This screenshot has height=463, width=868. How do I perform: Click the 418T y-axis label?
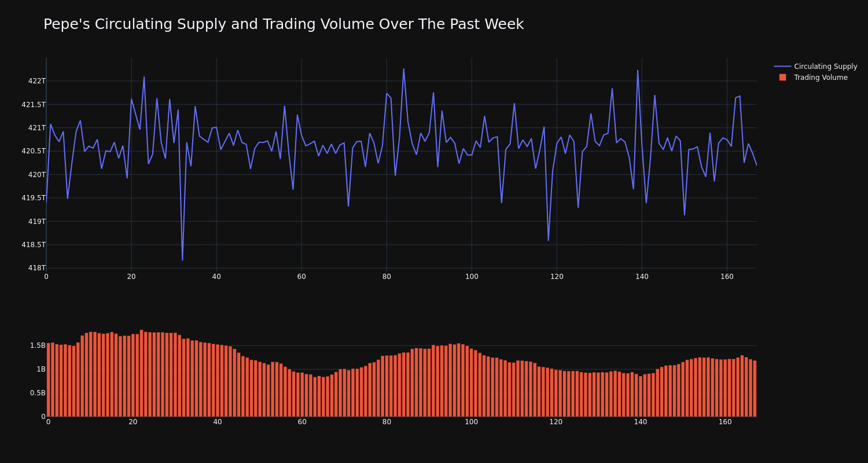[36, 268]
